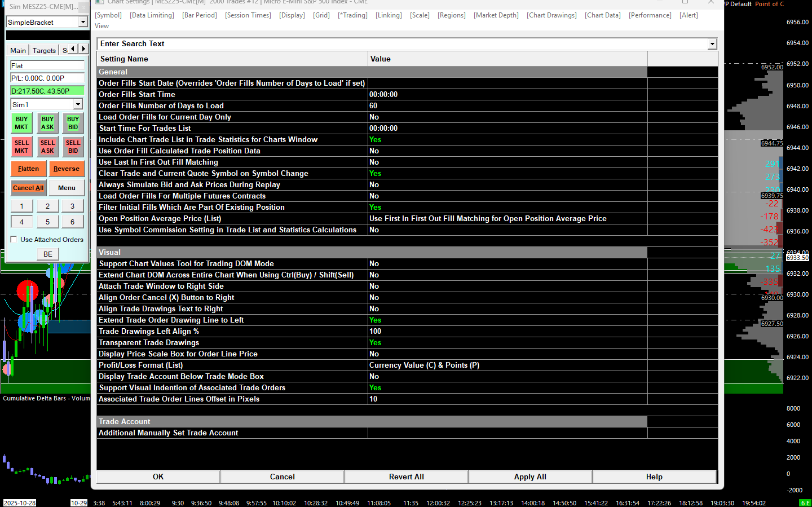The height and width of the screenshot is (507, 812).
Task: Open the Chart Drawings tab
Action: coord(552,15)
